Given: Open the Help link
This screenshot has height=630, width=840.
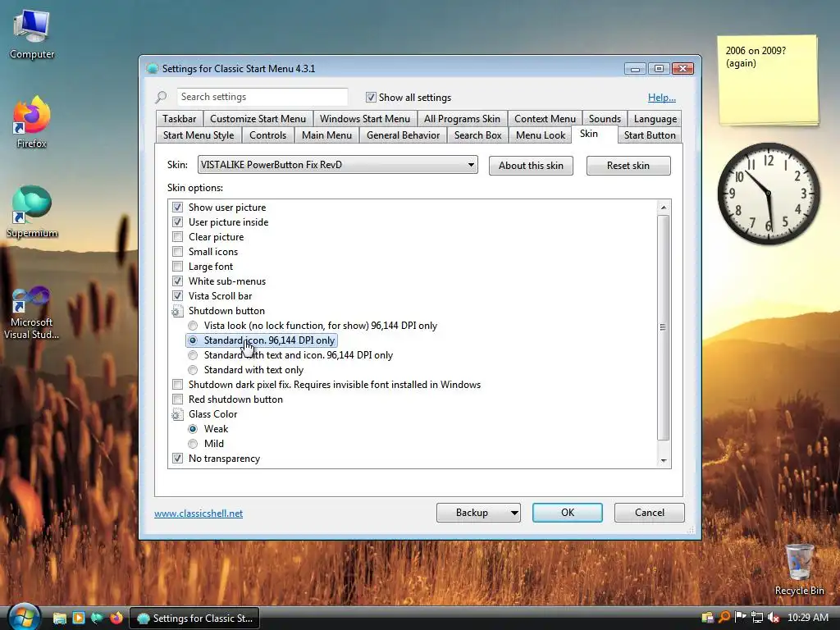Looking at the screenshot, I should [x=662, y=98].
